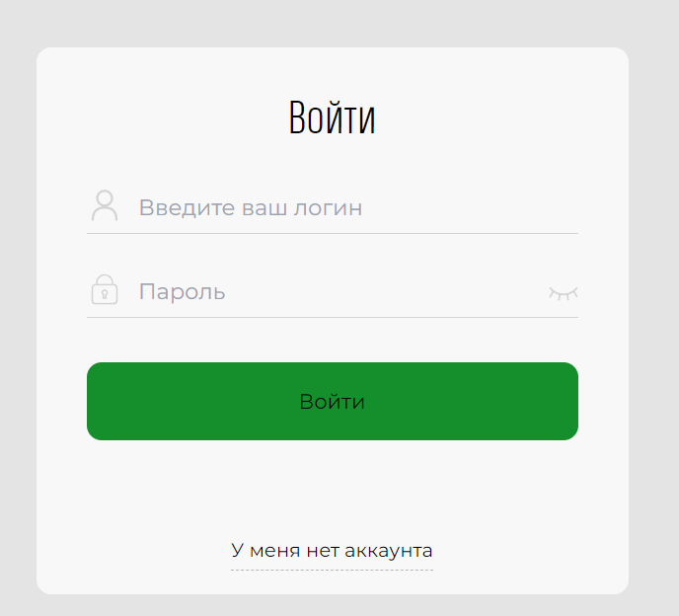The height and width of the screenshot is (616, 679).
Task: Click the underline beneath the password field
Action: click(333, 317)
